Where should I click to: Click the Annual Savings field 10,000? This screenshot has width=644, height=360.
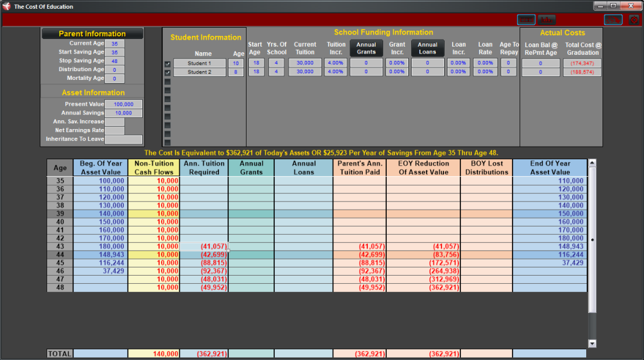(124, 113)
